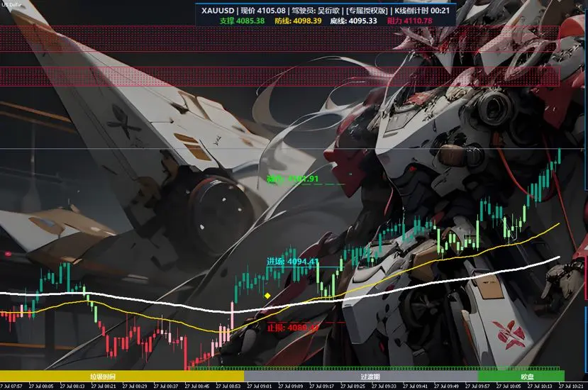Click the 27 Jul 09:25 time axis label

pos(353,386)
